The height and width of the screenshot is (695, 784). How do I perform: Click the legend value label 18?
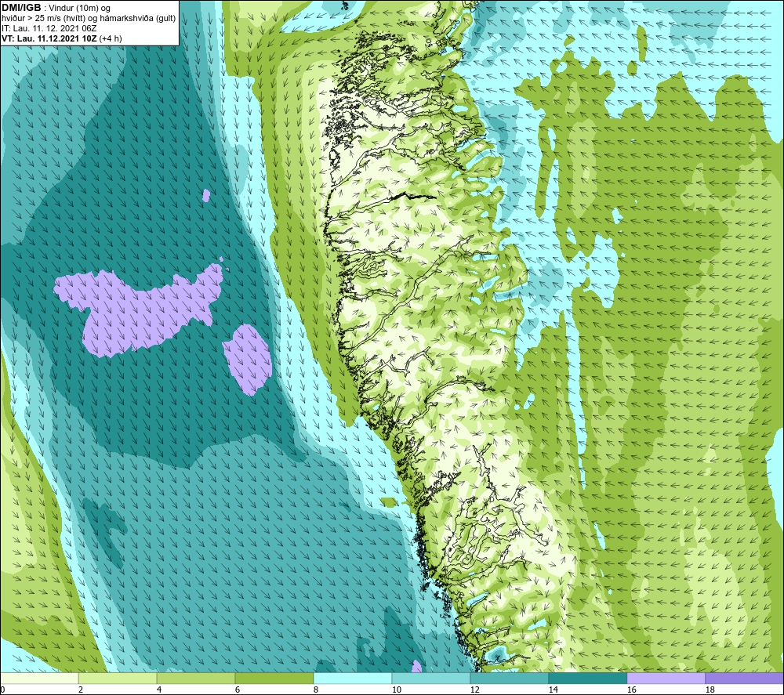(x=710, y=690)
